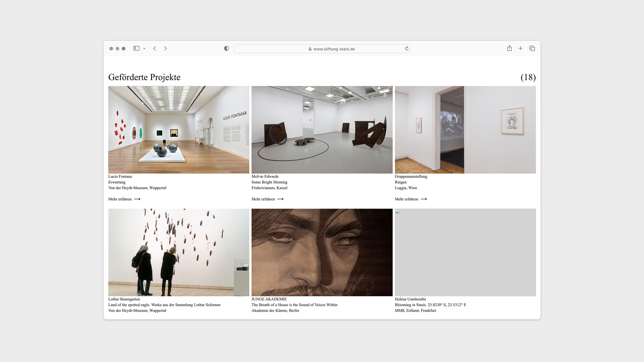
Task: Open the Melvin Edwards sculpture gallery photo
Action: click(322, 130)
